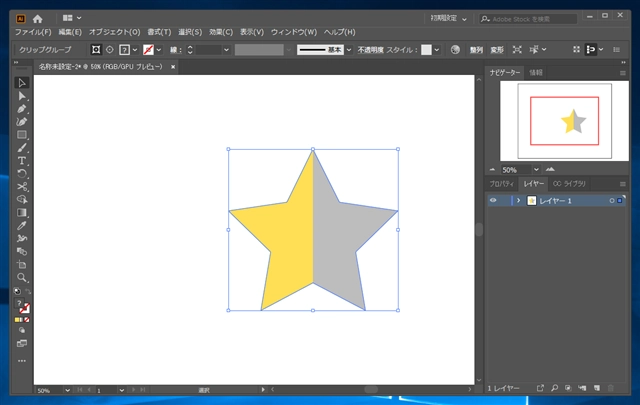This screenshot has width=640, height=405.
Task: Click Edit Contents circle icon
Action: (x=110, y=50)
